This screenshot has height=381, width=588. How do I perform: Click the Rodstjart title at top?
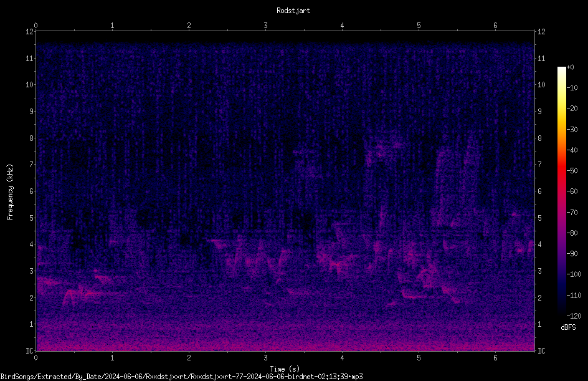(293, 11)
